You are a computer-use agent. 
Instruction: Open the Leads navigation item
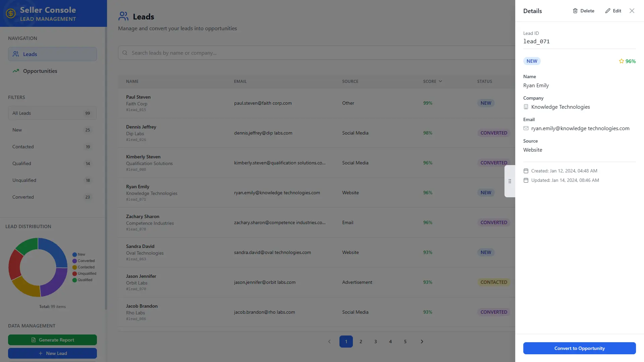tap(52, 54)
